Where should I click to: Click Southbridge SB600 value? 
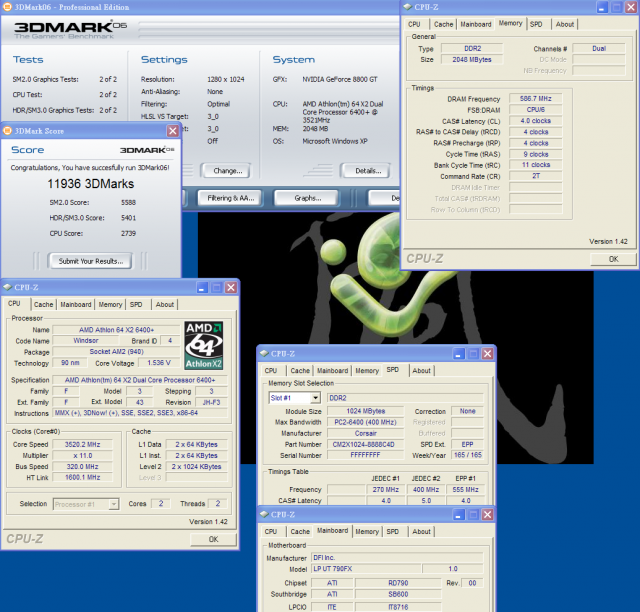[x=398, y=594]
